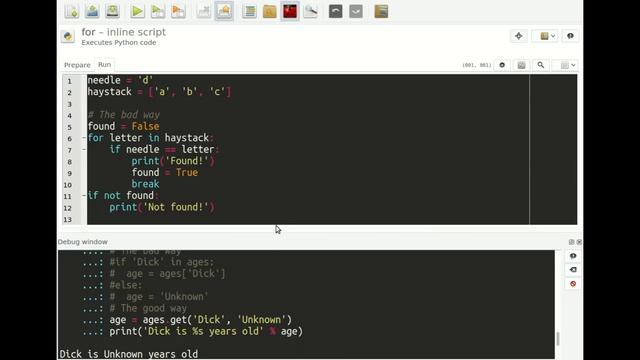This screenshot has height=360, width=640.
Task: Open the file pool folder icon
Action: coord(269,11)
